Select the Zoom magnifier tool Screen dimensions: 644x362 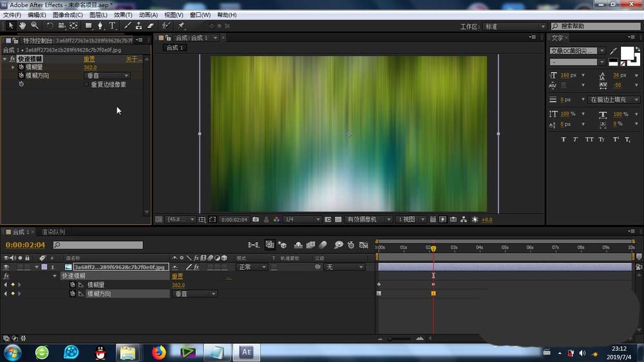click(x=35, y=26)
